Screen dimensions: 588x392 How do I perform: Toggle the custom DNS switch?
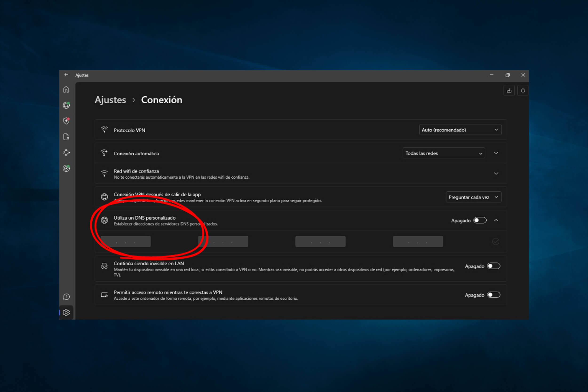pos(480,220)
